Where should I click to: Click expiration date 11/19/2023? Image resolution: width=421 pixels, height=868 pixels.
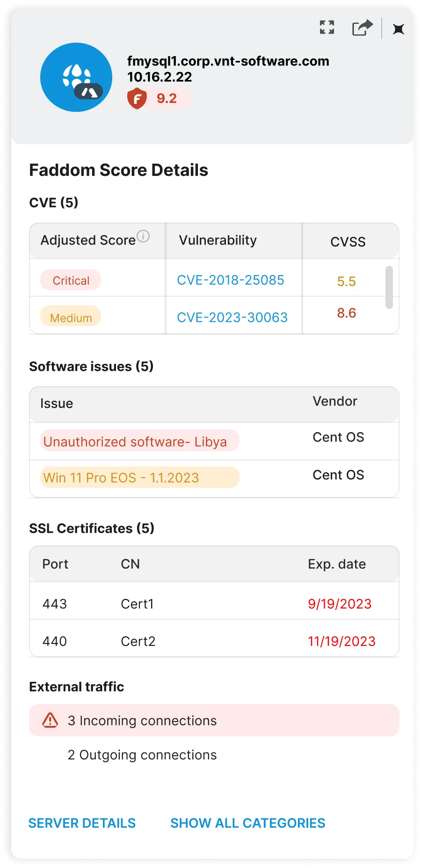tap(341, 642)
